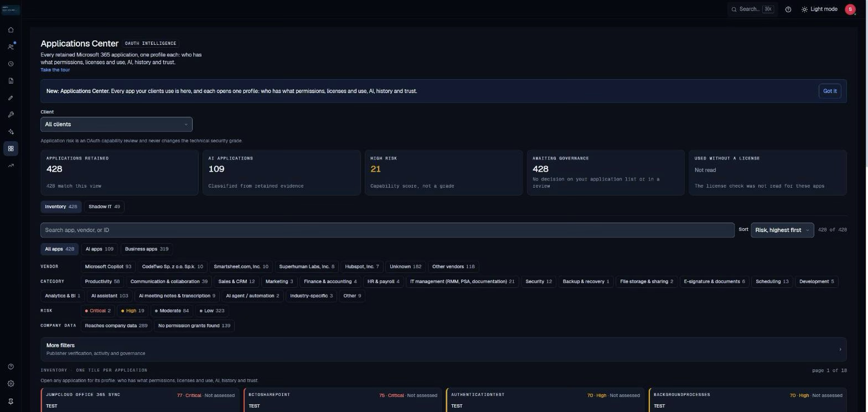Select the applications grid icon in sidebar
This screenshot has width=868, height=412.
pyautogui.click(x=11, y=148)
